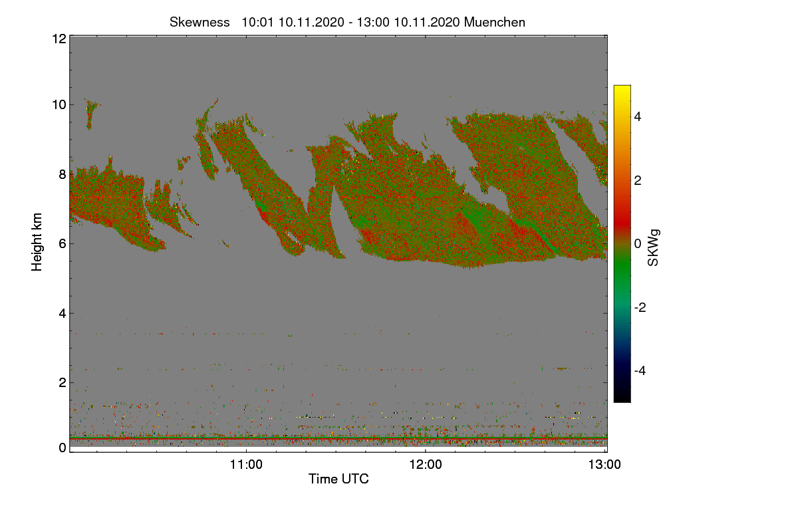Screen dimensions: 798x532
Task: Click the 11:00 time tick label
Action: (x=246, y=465)
